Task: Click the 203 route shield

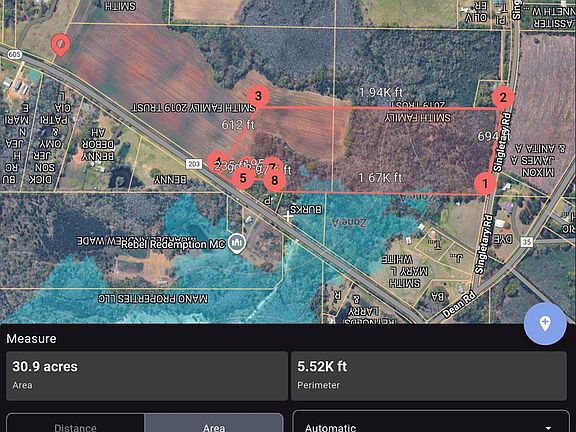Action: tap(194, 164)
